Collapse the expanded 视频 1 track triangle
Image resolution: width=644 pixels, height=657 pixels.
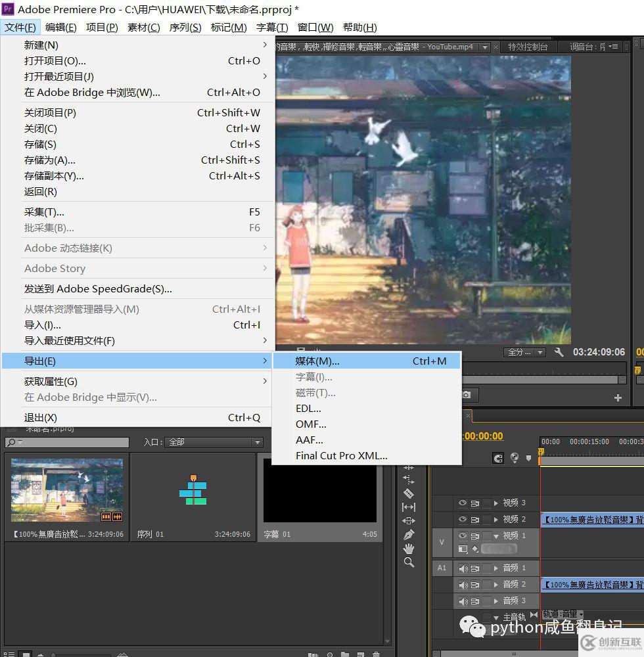coord(496,536)
